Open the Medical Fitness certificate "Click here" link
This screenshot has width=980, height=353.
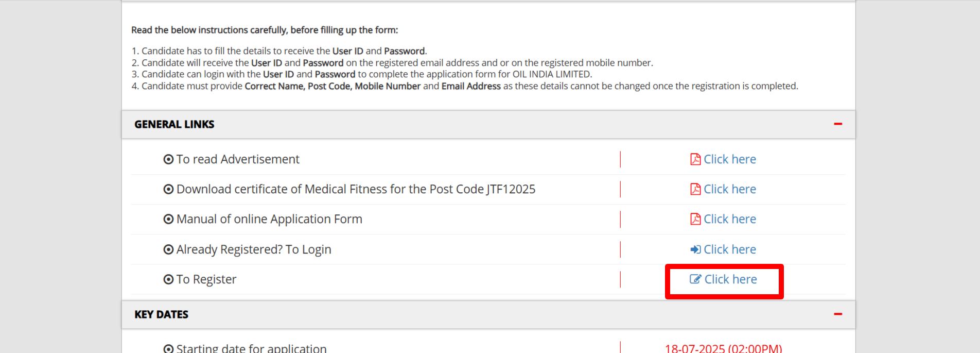[729, 189]
